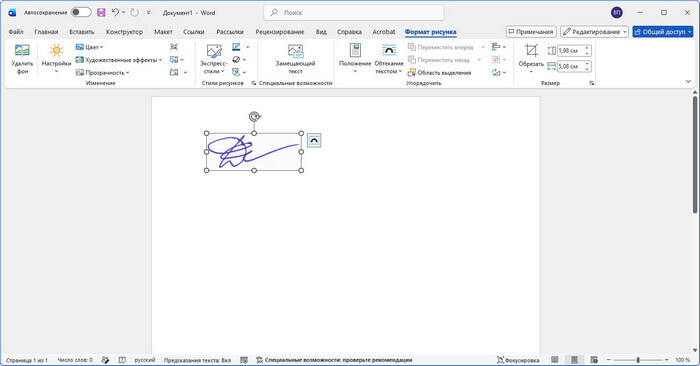Open the Прозрачность dropdown
The image size is (700, 366).
102,72
